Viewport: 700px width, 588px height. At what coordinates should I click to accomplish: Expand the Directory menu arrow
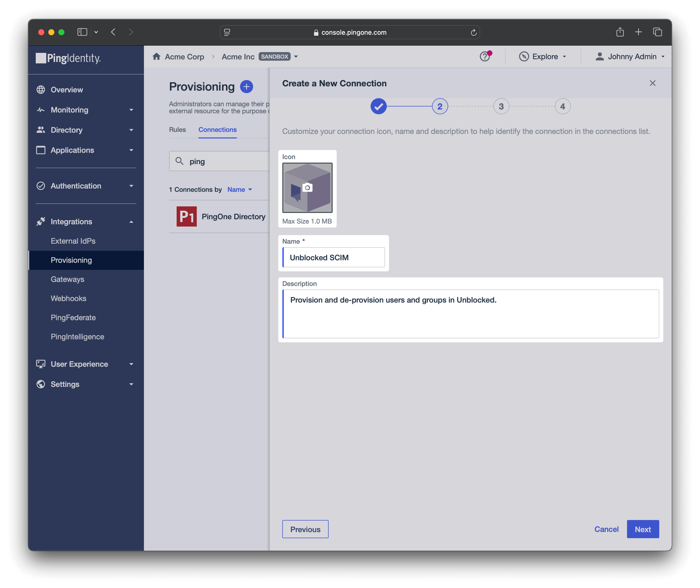[131, 130]
